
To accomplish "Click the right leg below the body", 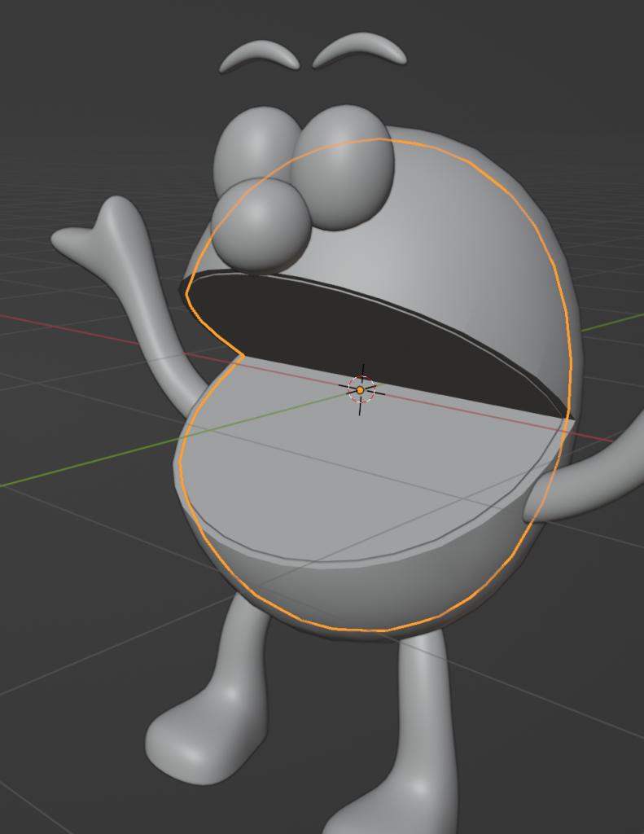I will [425, 700].
